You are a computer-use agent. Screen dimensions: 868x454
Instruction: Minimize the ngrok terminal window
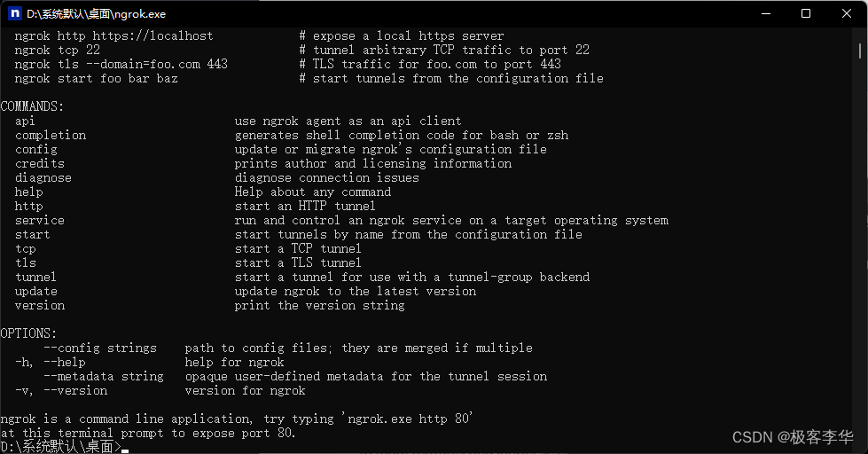[766, 13]
